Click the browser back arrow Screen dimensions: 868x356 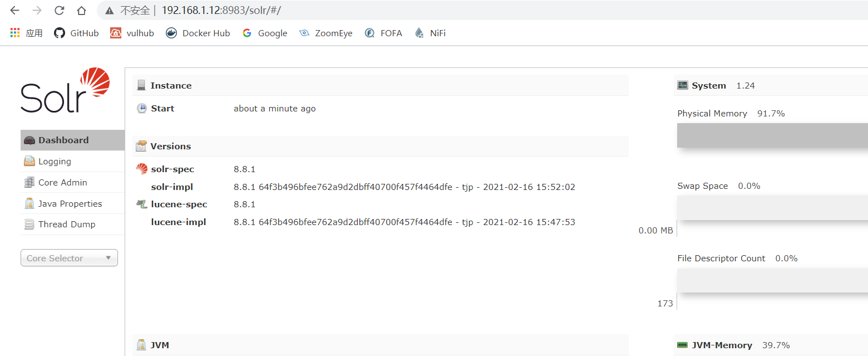[x=15, y=10]
